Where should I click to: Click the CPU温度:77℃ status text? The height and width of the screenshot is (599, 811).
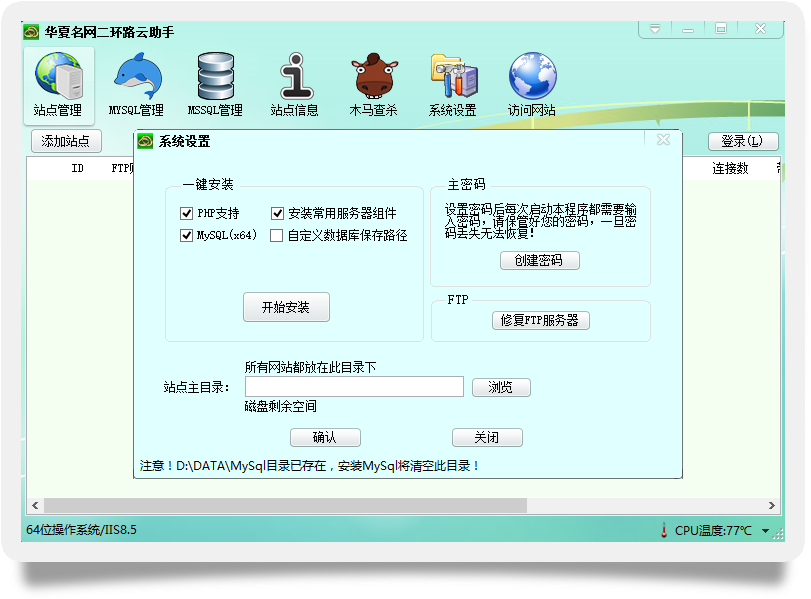(713, 531)
